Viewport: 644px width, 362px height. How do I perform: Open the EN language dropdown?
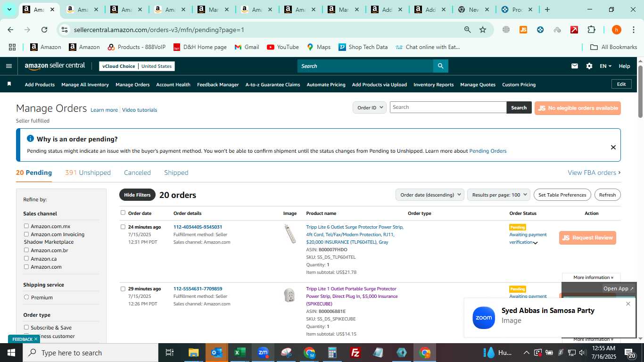coord(605,66)
